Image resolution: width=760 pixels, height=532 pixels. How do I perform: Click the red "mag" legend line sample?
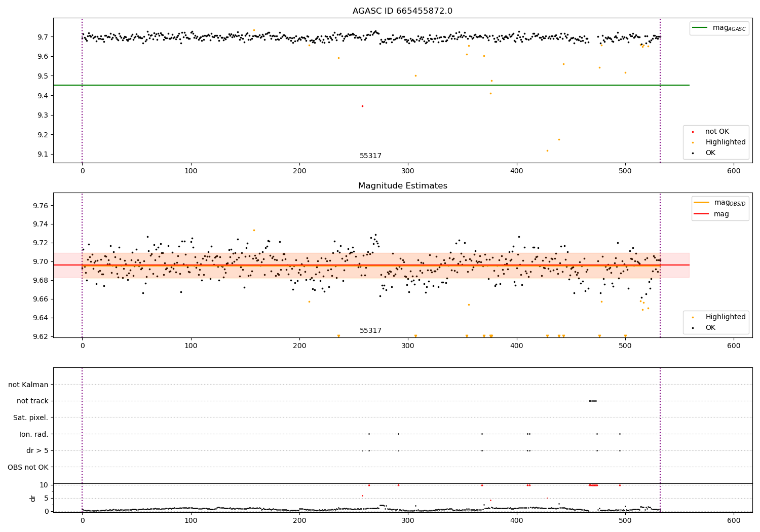(702, 214)
